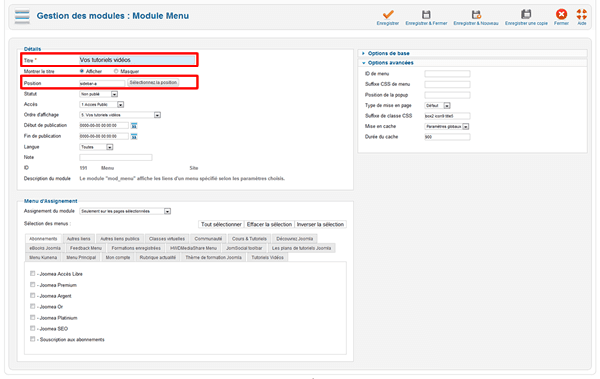Open the Classes virtuelles tab
This screenshot has width=600, height=379.
pos(167,239)
